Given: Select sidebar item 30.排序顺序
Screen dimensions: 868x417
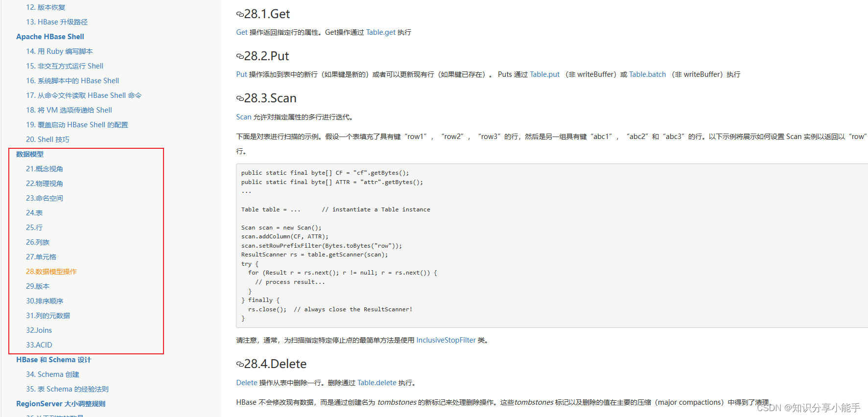Looking at the screenshot, I should [x=45, y=301].
